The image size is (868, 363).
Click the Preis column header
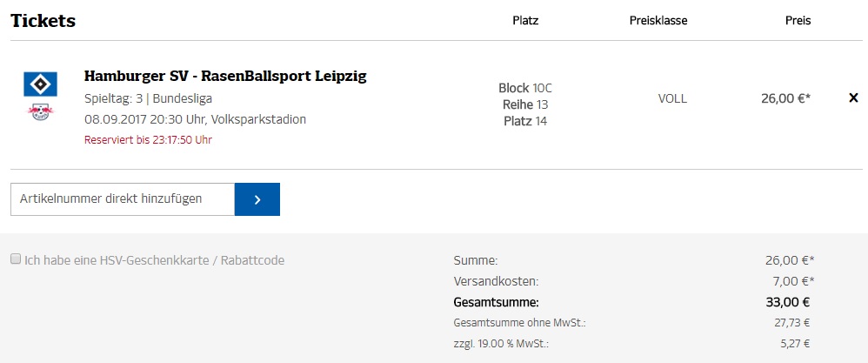click(x=798, y=21)
